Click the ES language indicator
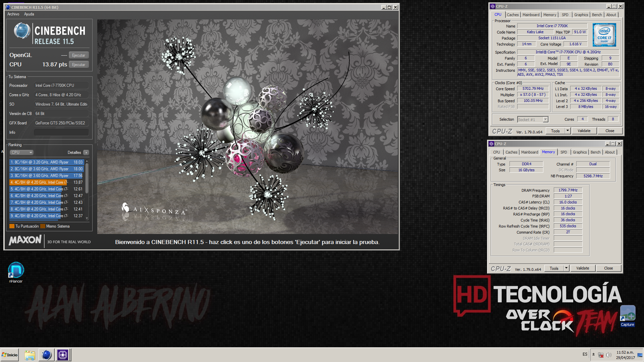The height and width of the screenshot is (362, 644). click(585, 354)
